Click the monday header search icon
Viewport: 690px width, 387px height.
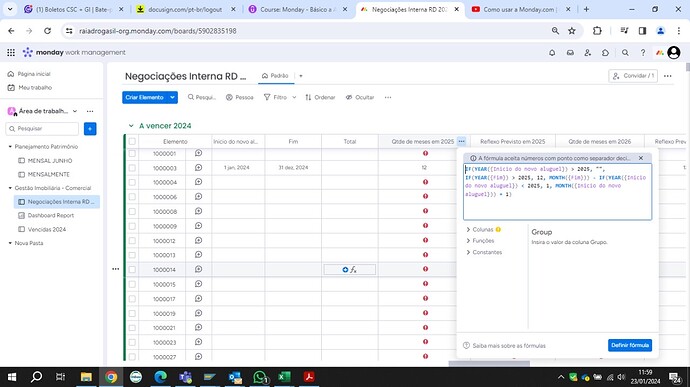tap(625, 52)
